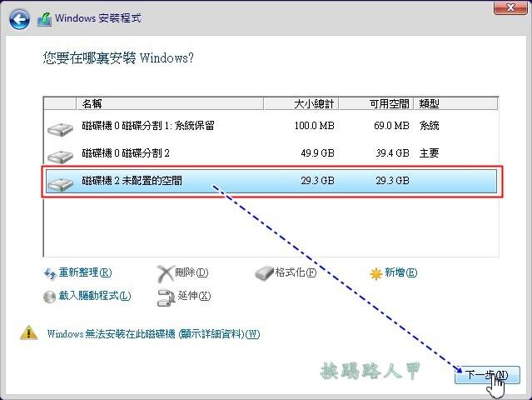Click the 系統 type cell
This screenshot has width=532, height=400.
coord(430,126)
